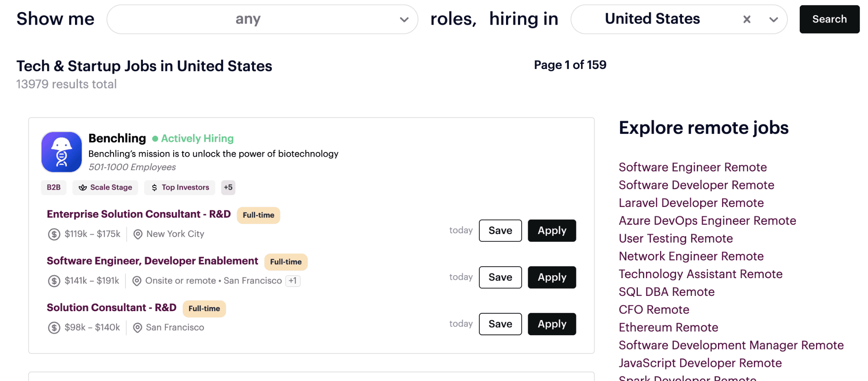Image resolution: width=868 pixels, height=381 pixels.
Task: Open the role type dropdown showing any
Action: click(262, 19)
